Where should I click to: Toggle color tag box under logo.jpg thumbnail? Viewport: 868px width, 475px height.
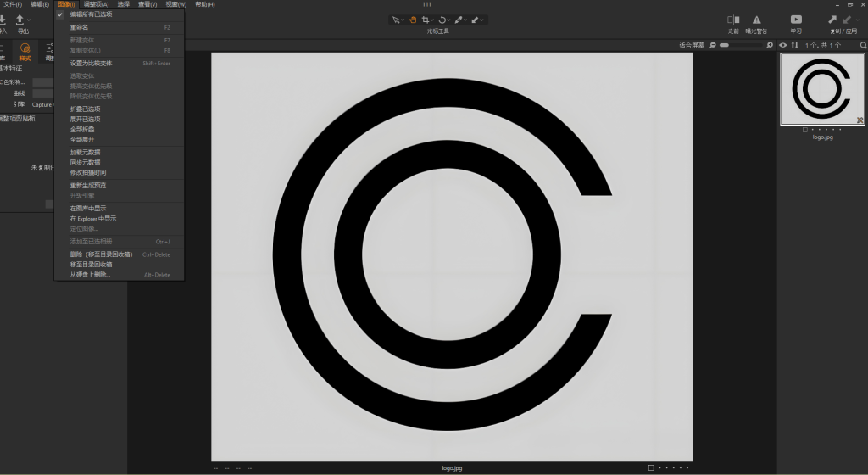[x=804, y=129]
